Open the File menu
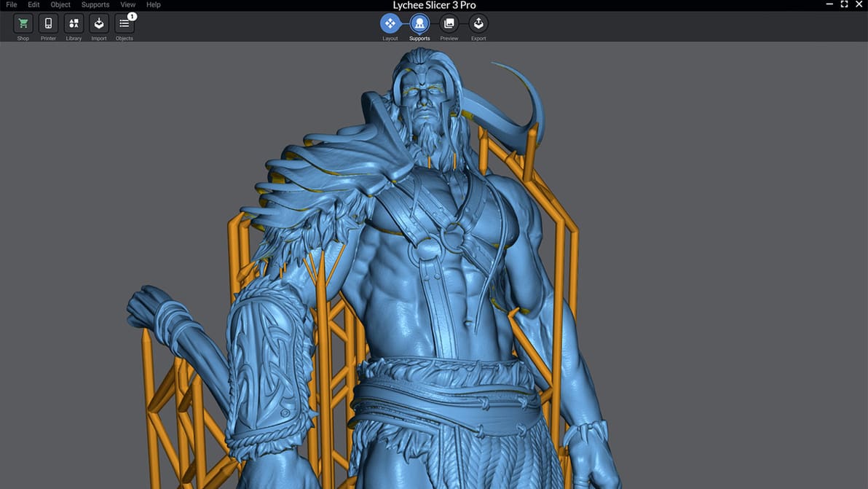Image resolution: width=868 pixels, height=489 pixels. click(x=11, y=4)
